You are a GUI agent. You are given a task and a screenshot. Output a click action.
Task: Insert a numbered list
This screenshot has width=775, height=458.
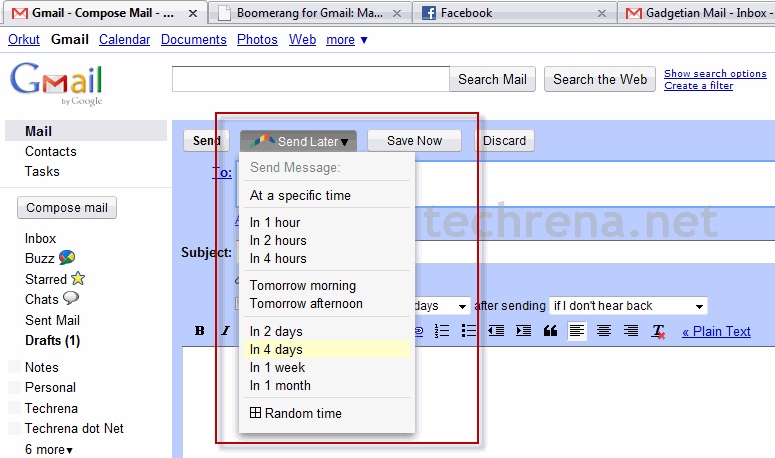click(x=442, y=331)
